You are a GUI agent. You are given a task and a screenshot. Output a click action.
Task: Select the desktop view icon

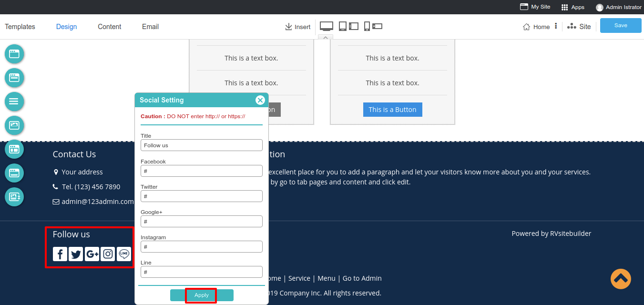tap(327, 26)
